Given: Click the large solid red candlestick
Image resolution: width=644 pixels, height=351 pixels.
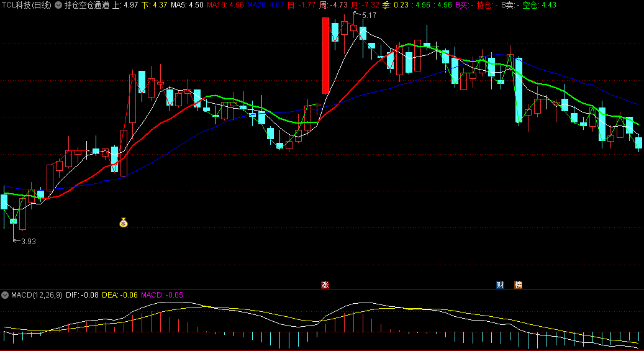Looking at the screenshot, I should pos(325,55).
